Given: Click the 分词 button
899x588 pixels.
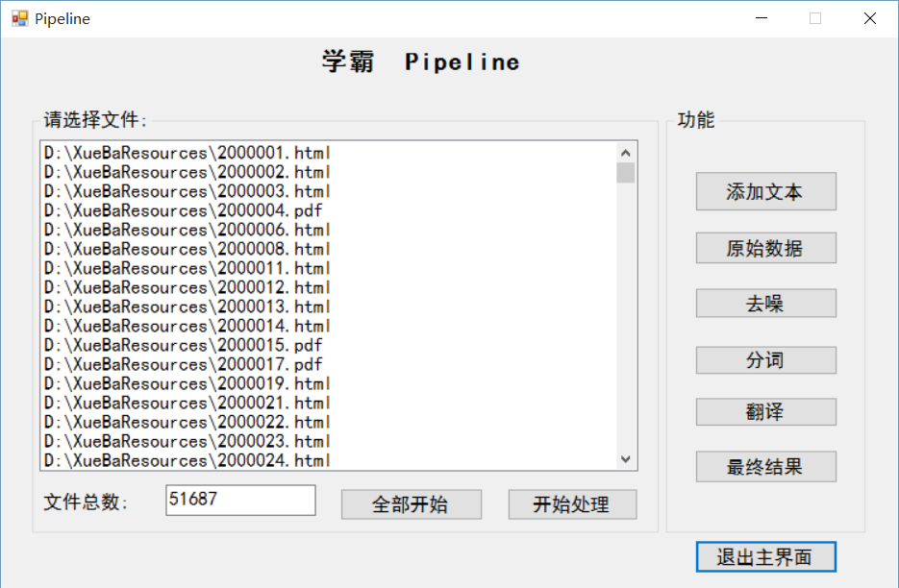Looking at the screenshot, I should click(766, 360).
